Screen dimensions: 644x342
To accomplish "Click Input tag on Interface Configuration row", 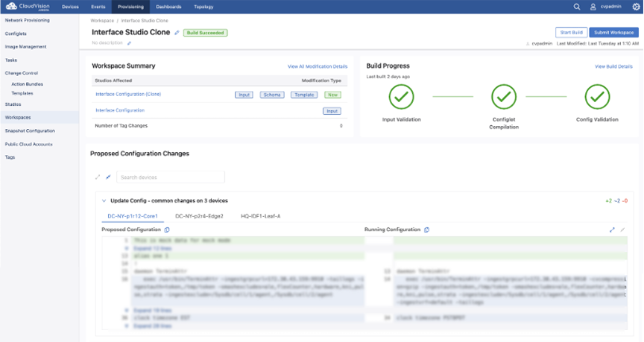I will [x=332, y=111].
